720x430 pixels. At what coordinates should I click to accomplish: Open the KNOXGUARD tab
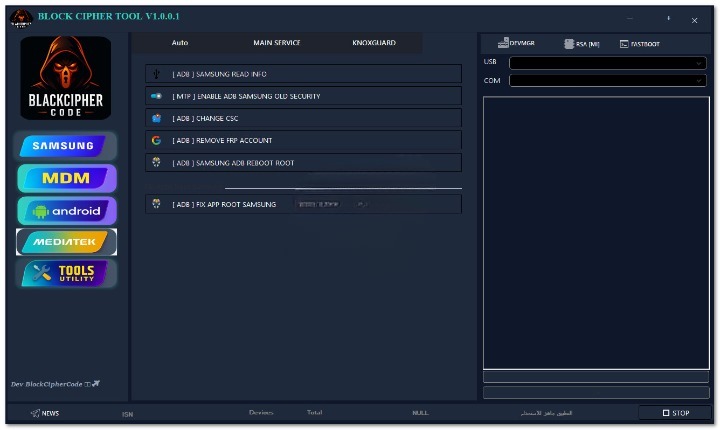coord(373,43)
